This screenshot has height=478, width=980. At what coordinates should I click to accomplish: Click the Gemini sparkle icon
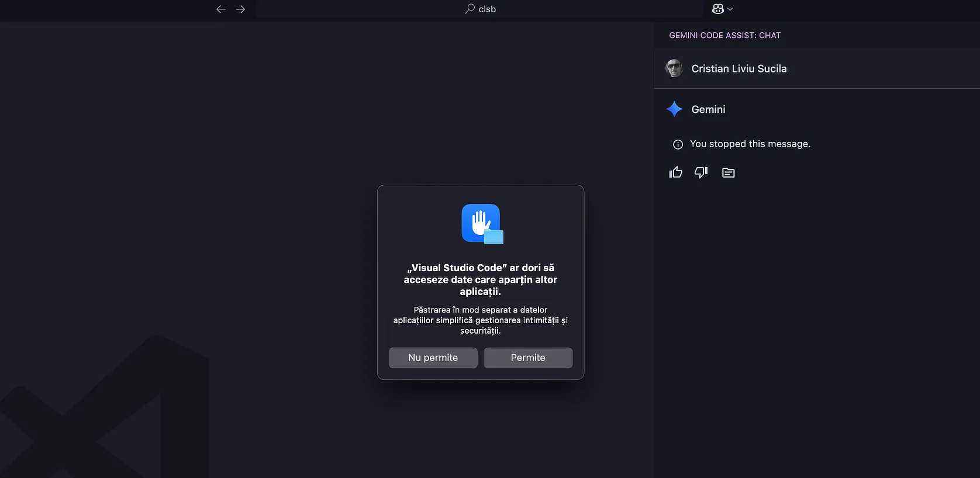(674, 109)
